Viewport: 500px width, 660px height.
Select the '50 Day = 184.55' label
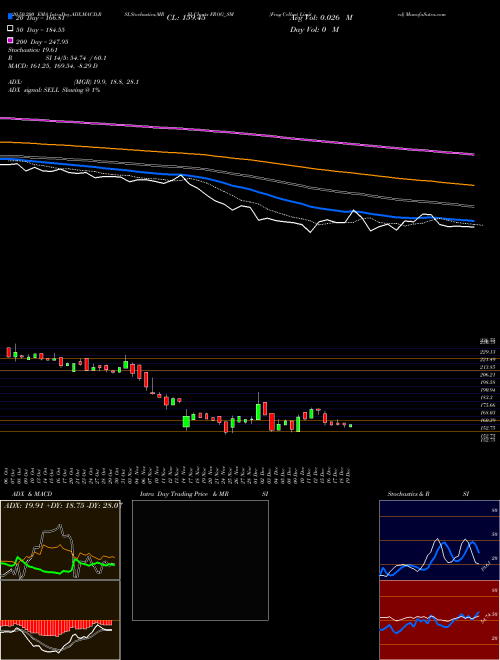[40, 29]
